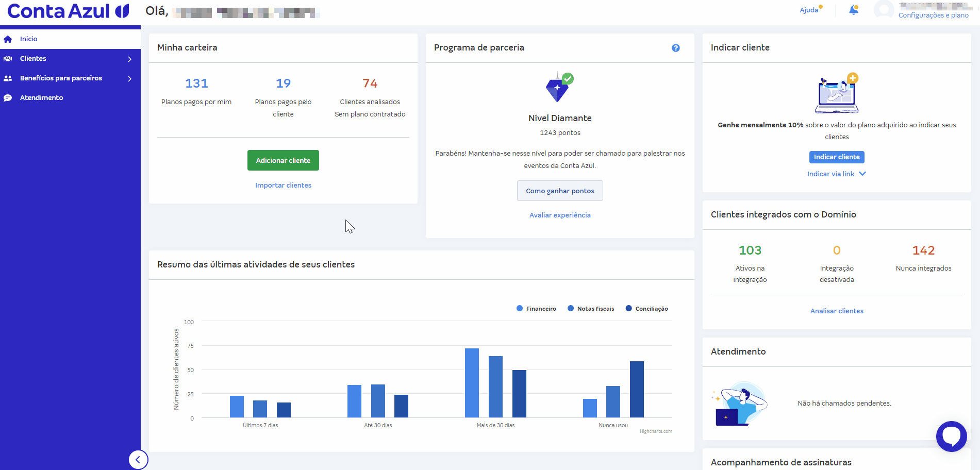
Task: Collapse the sidebar with the round arrow button
Action: click(138, 460)
